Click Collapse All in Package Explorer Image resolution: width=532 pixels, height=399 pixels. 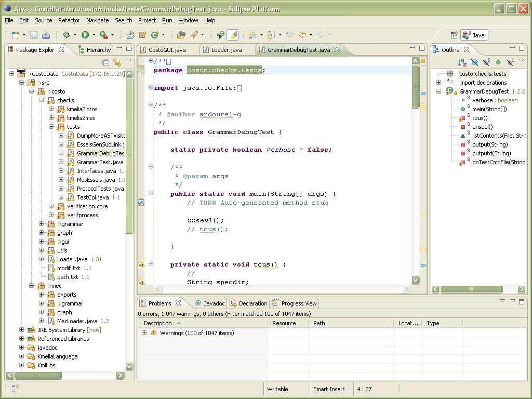[106, 62]
